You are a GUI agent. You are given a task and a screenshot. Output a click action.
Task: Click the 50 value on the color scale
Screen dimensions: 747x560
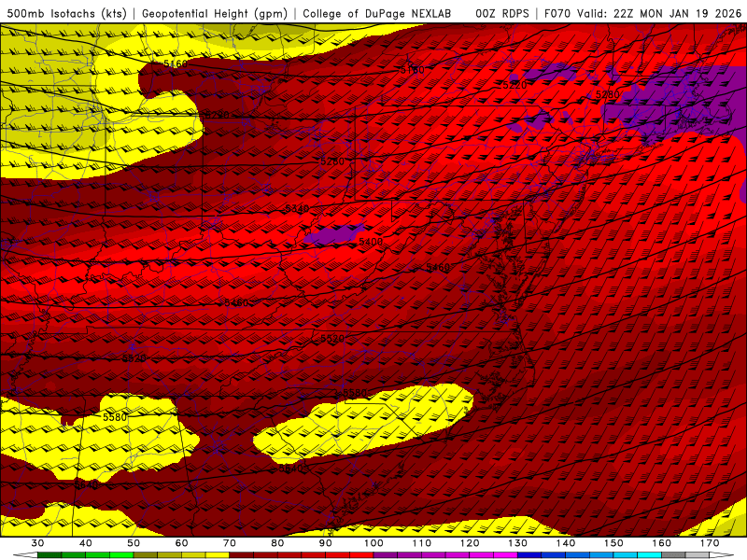[x=134, y=543]
